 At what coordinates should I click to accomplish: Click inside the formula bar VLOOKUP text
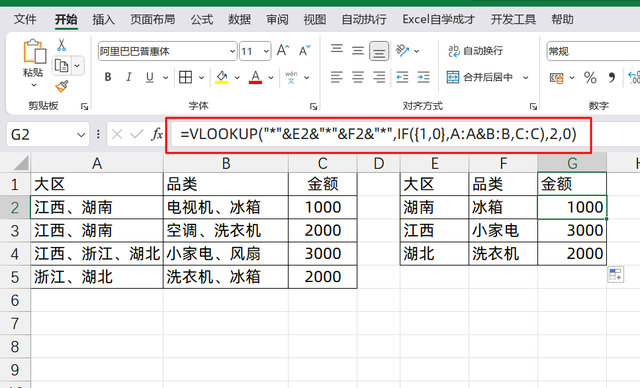378,134
